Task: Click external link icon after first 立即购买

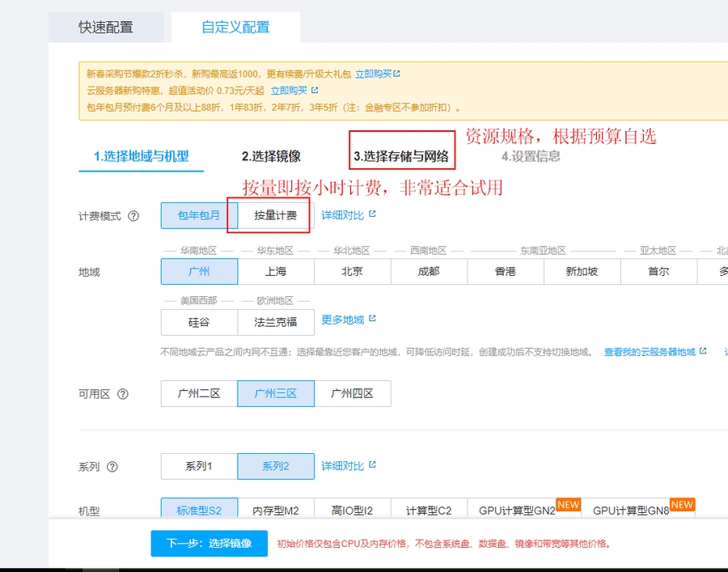Action: (397, 74)
